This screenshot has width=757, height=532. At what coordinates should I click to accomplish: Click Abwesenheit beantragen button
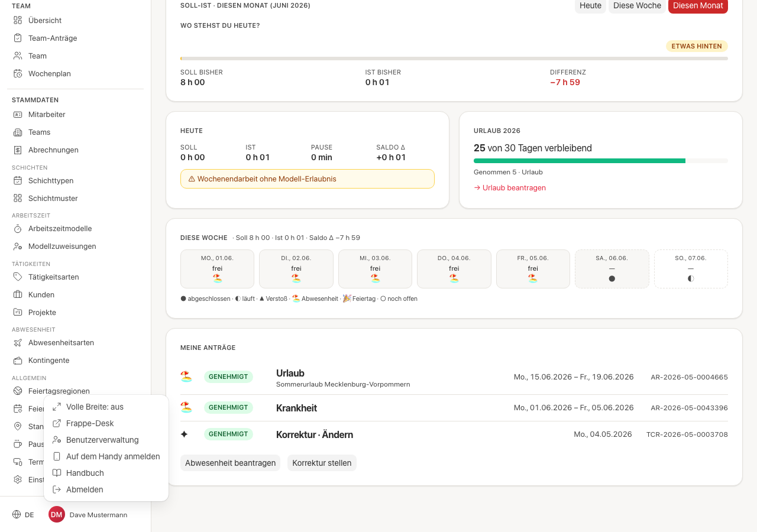[231, 463]
